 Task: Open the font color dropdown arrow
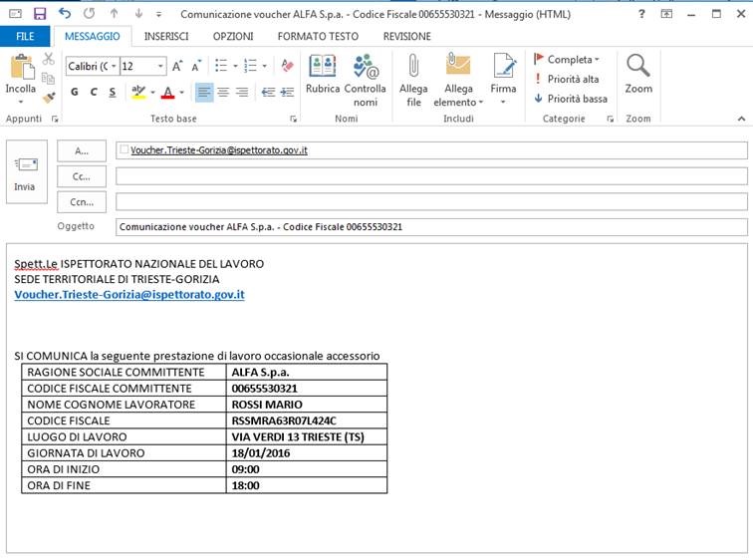pyautogui.click(x=181, y=93)
